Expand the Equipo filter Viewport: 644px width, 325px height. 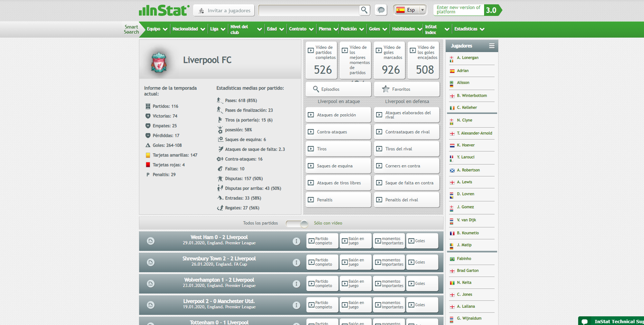[x=157, y=29]
